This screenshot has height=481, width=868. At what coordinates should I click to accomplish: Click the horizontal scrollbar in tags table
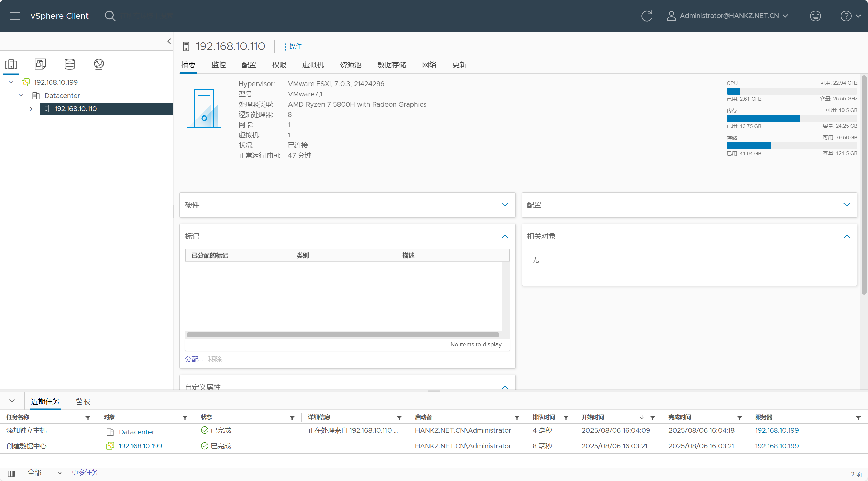(343, 335)
